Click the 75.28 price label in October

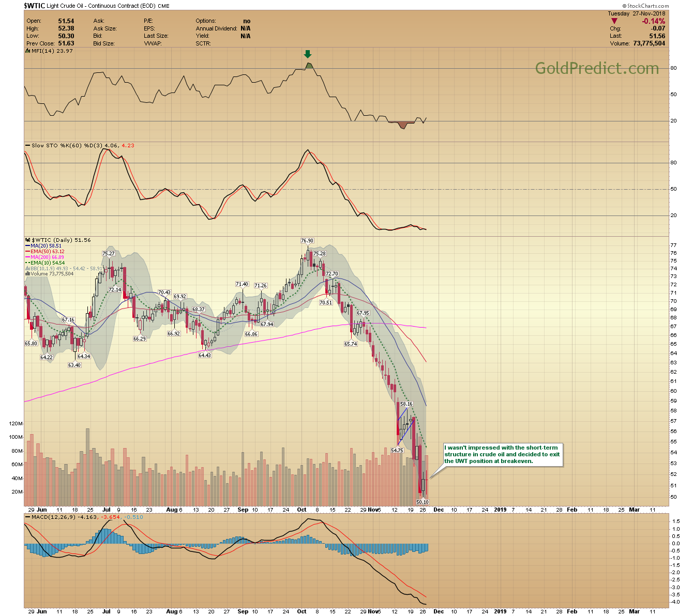point(320,254)
